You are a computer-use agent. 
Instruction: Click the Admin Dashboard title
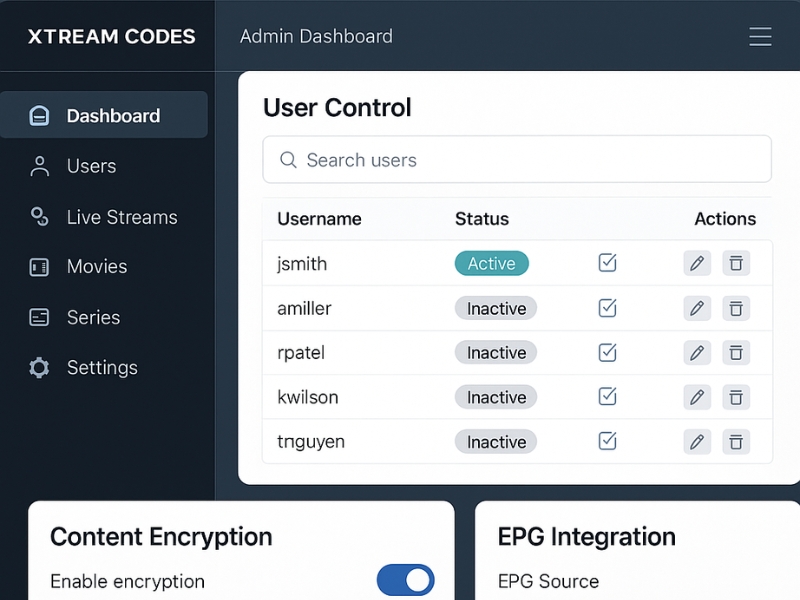[x=316, y=36]
